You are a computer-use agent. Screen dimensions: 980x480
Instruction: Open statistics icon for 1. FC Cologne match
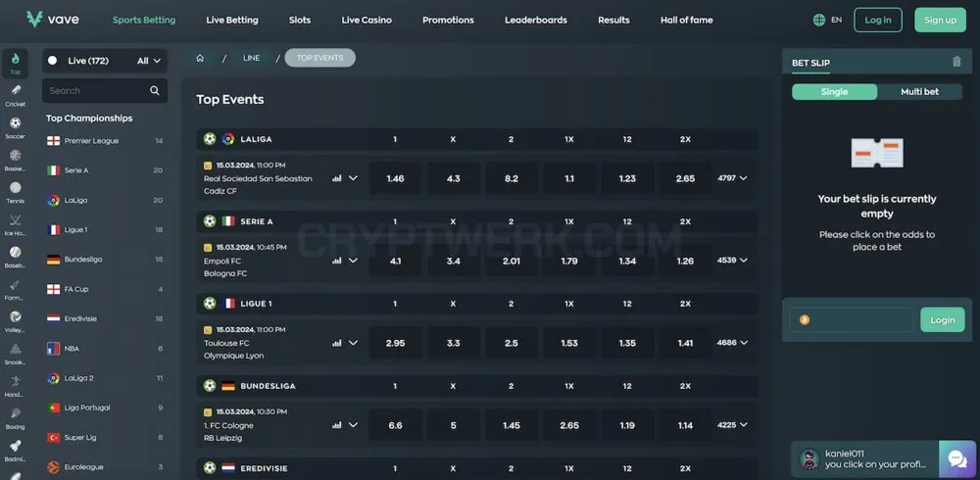coord(337,425)
